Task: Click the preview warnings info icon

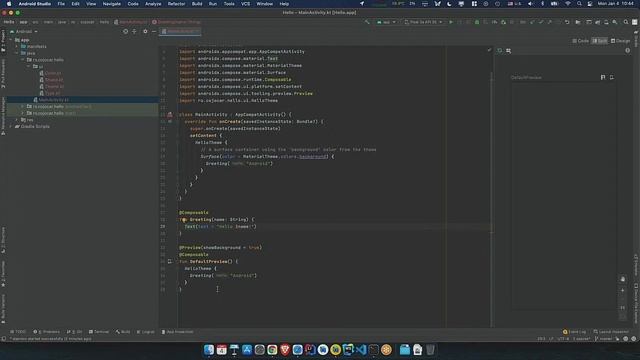Action: click(x=627, y=51)
